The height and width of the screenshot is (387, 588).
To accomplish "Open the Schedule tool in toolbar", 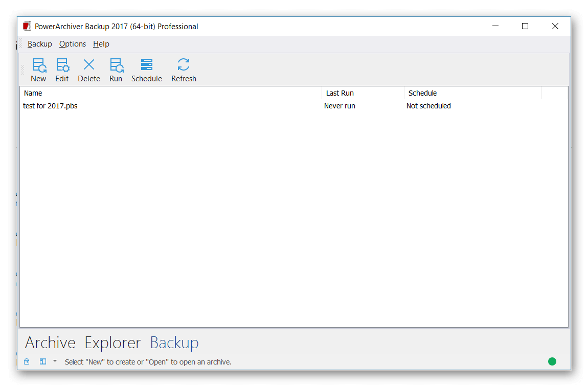I will click(x=147, y=70).
